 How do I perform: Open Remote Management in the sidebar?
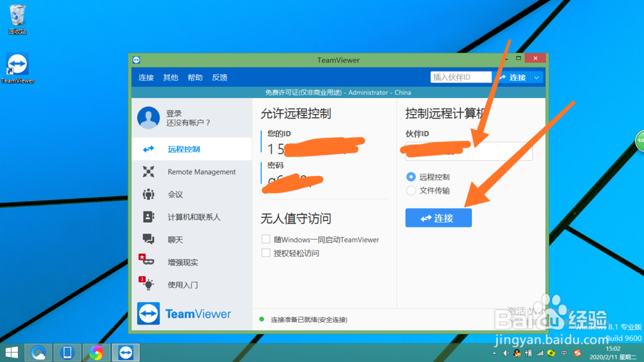point(192,172)
